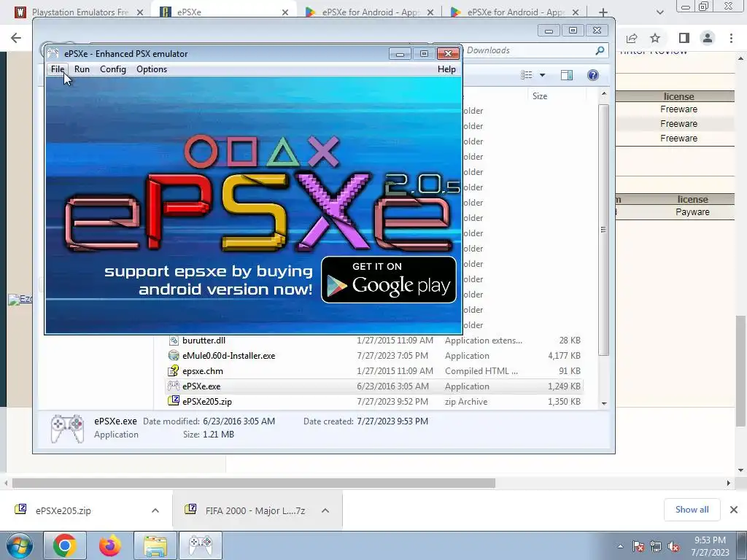Select the eMule0.60d-Installer.exe icon
Image resolution: width=747 pixels, height=560 pixels.
(174, 356)
